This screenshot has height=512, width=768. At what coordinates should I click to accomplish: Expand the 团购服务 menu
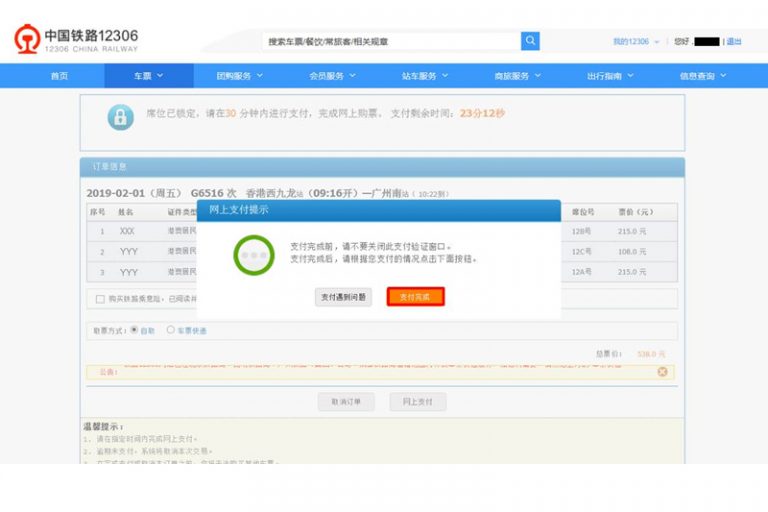pyautogui.click(x=240, y=76)
